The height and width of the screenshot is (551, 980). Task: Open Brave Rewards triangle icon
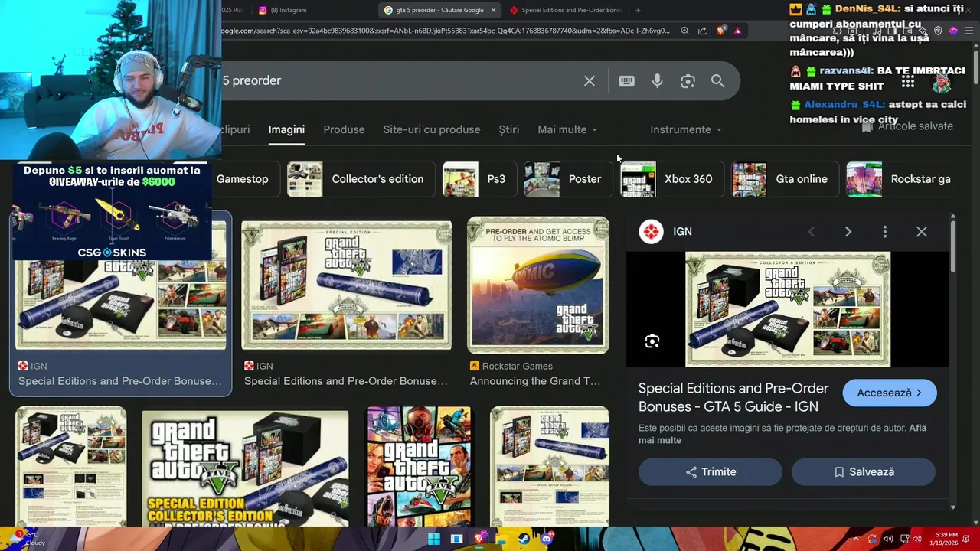737,31
